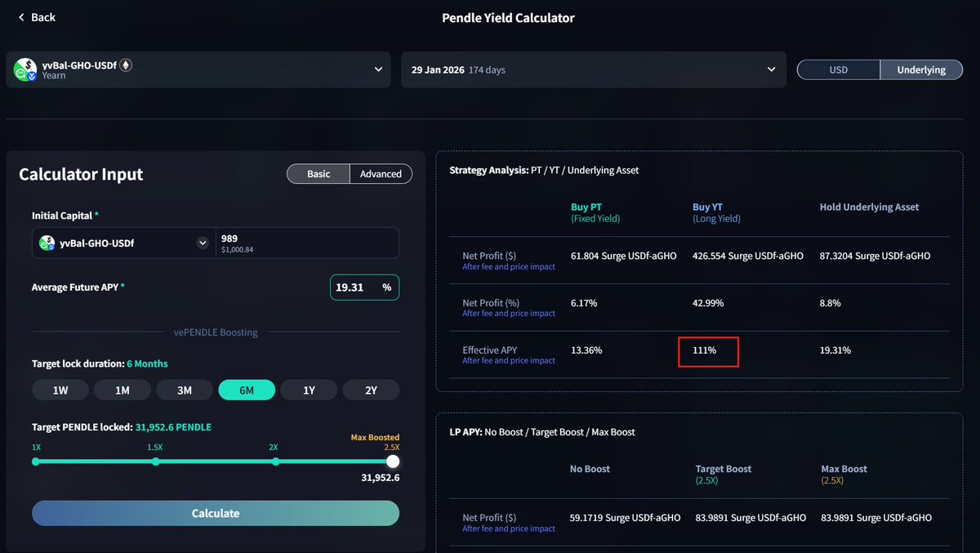
Task: Switch display to USD
Action: tap(838, 69)
